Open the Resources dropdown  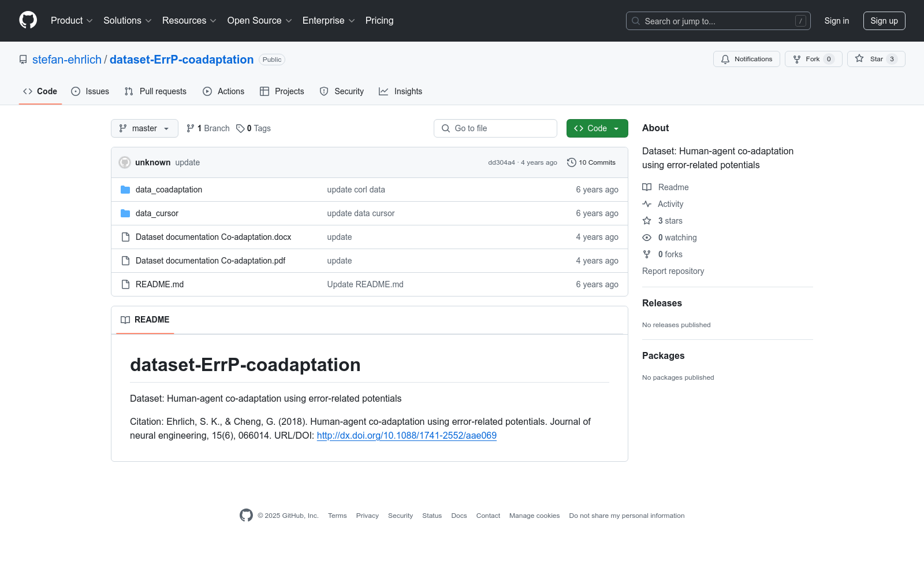[189, 20]
